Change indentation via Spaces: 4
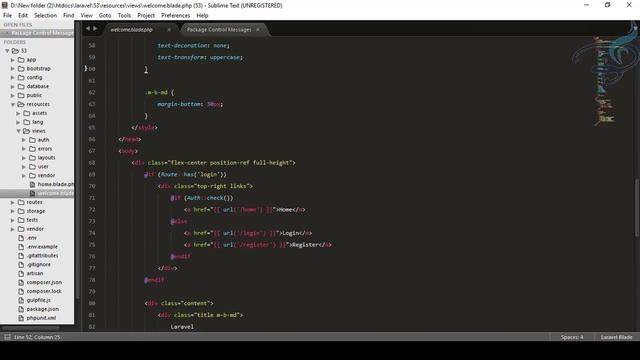This screenshot has width=640, height=360. coord(572,337)
